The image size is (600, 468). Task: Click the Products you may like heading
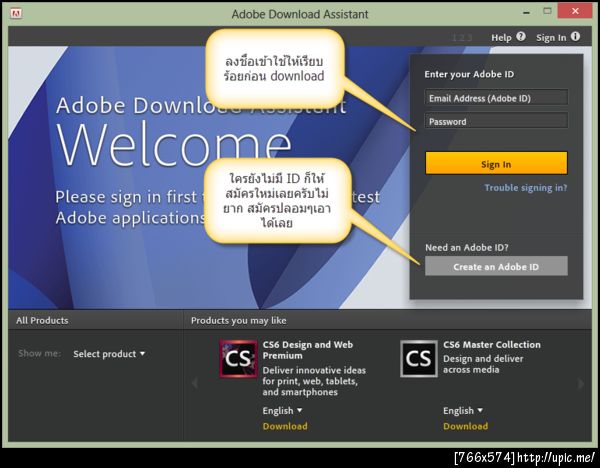point(238,320)
